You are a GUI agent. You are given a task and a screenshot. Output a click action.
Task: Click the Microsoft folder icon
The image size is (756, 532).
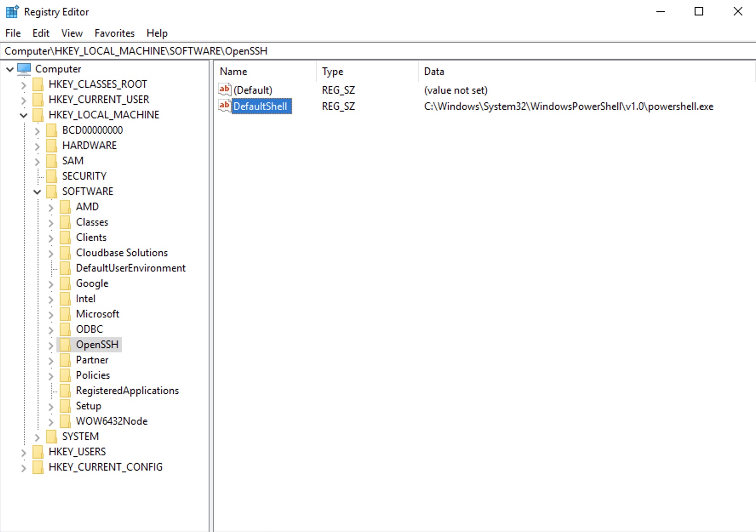pyautogui.click(x=65, y=314)
